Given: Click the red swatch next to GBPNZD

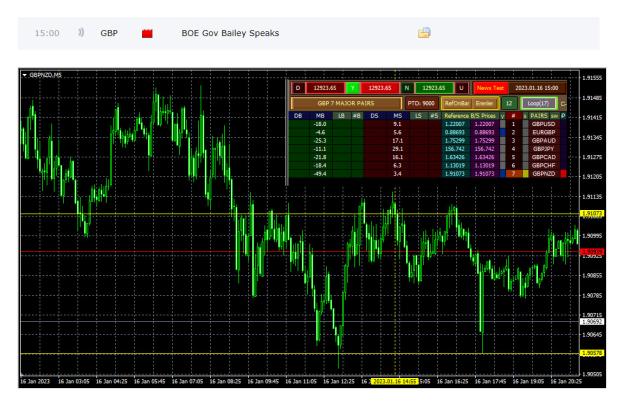Looking at the screenshot, I should point(563,174).
